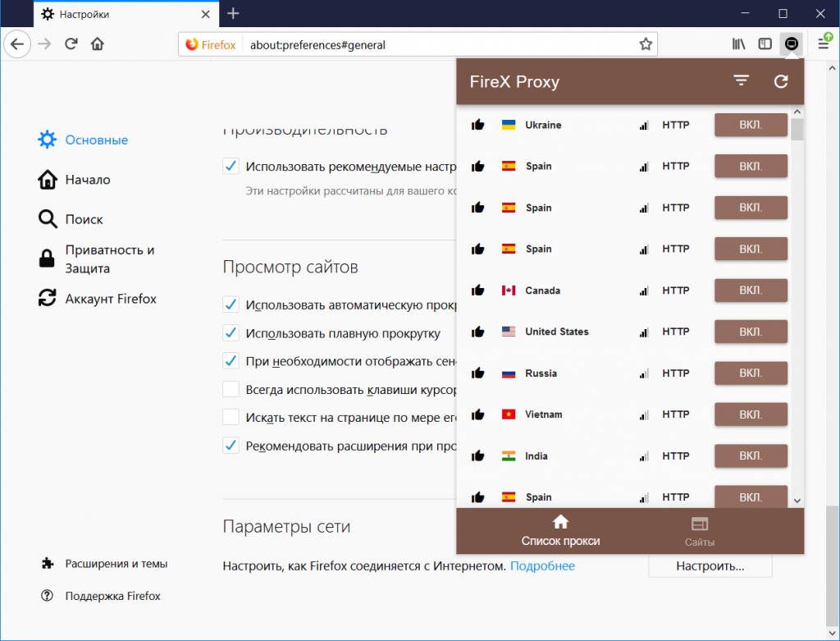This screenshot has height=641, width=840.
Task: Enable the India proxy using ВКЛ.
Action: 751,456
